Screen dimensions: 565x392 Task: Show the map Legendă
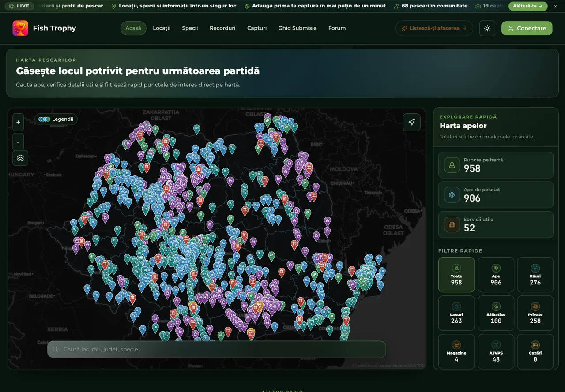(x=56, y=119)
